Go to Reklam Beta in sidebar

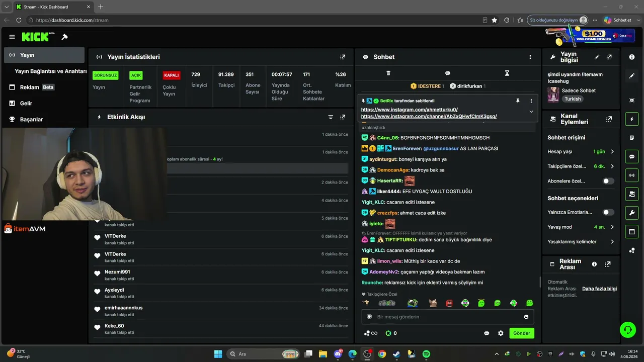pos(44,87)
